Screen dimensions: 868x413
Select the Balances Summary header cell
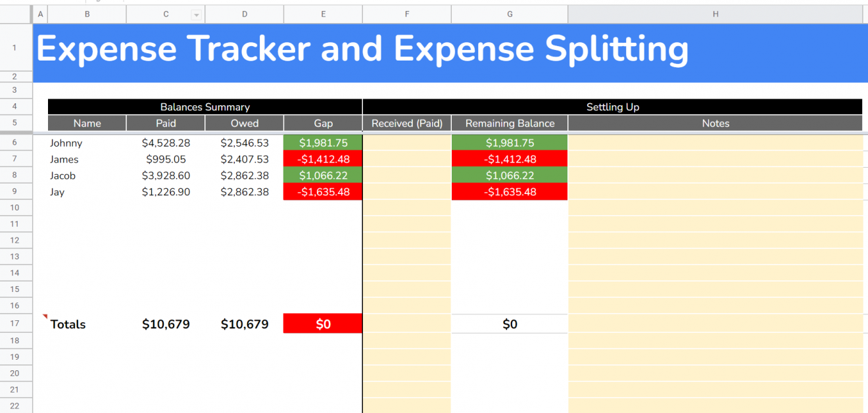[x=205, y=107]
